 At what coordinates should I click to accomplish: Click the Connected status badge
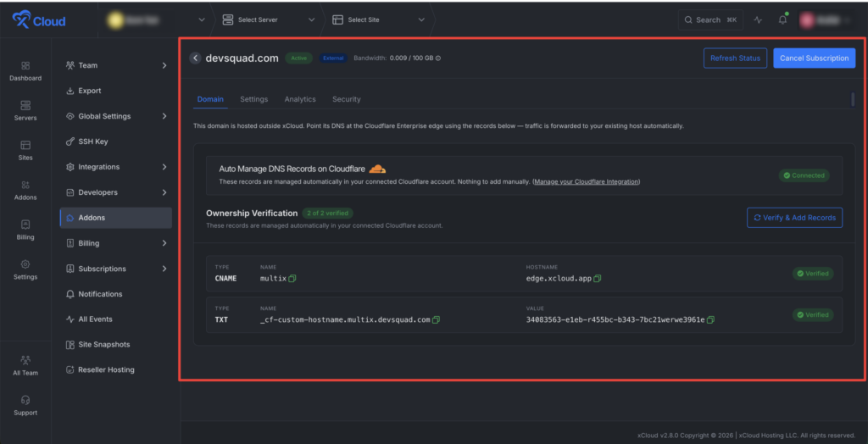[804, 175]
